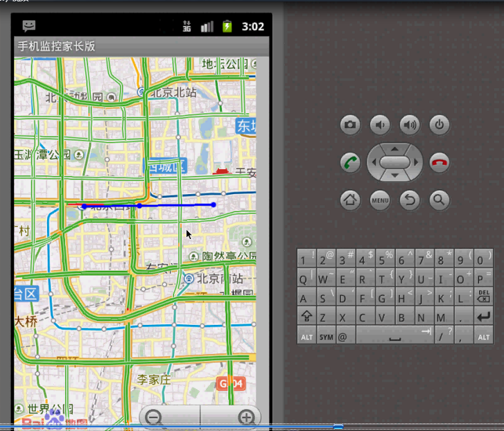This screenshot has height=431, width=504.
Task: Click the D-pad center select button
Action: 394,162
